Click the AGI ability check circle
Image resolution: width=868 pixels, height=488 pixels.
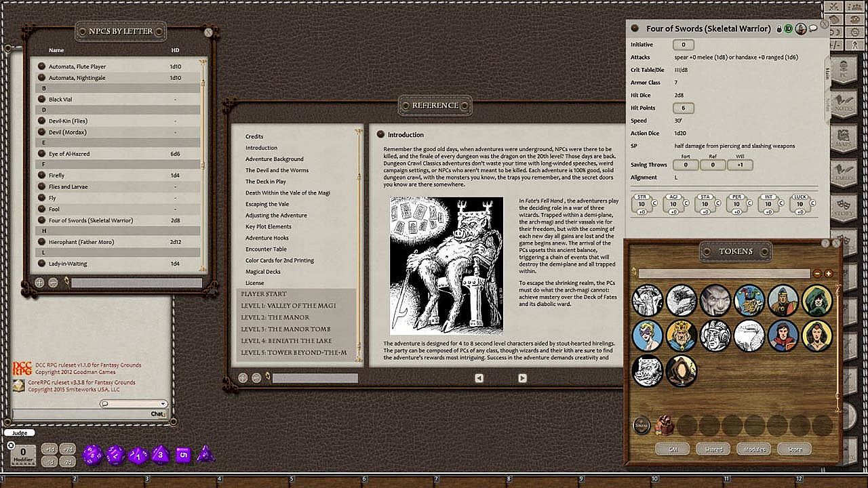click(686, 203)
